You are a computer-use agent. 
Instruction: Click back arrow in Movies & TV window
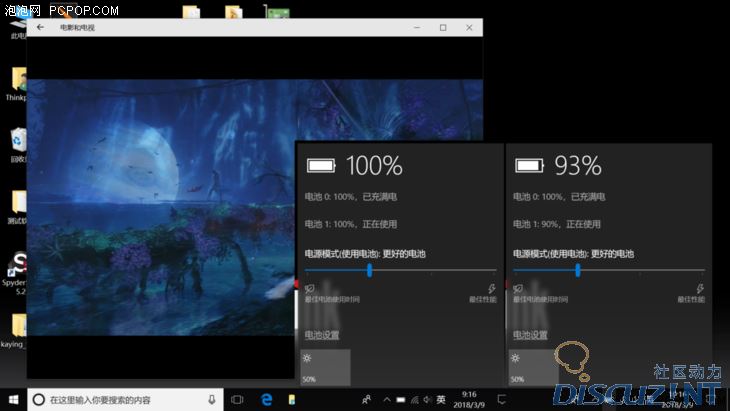click(x=40, y=28)
